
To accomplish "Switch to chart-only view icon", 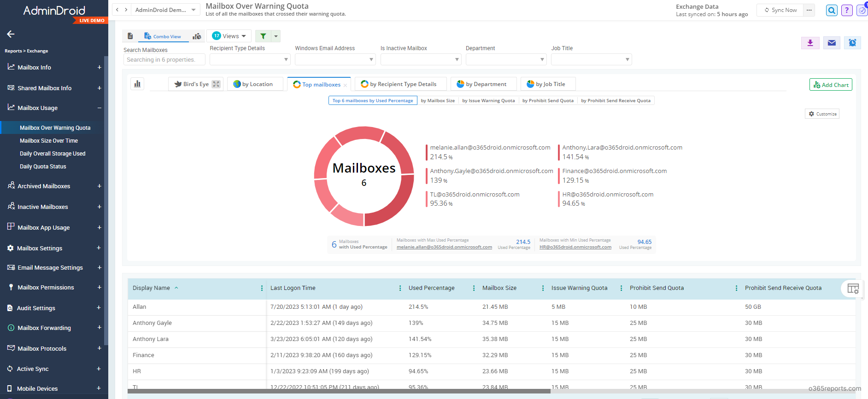I will tap(197, 36).
